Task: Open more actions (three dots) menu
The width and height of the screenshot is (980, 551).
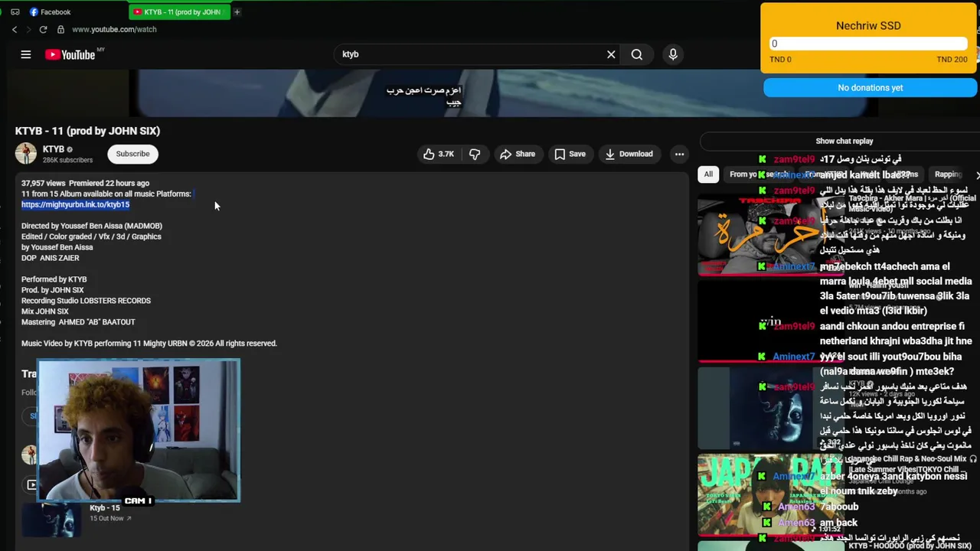Action: pos(679,154)
